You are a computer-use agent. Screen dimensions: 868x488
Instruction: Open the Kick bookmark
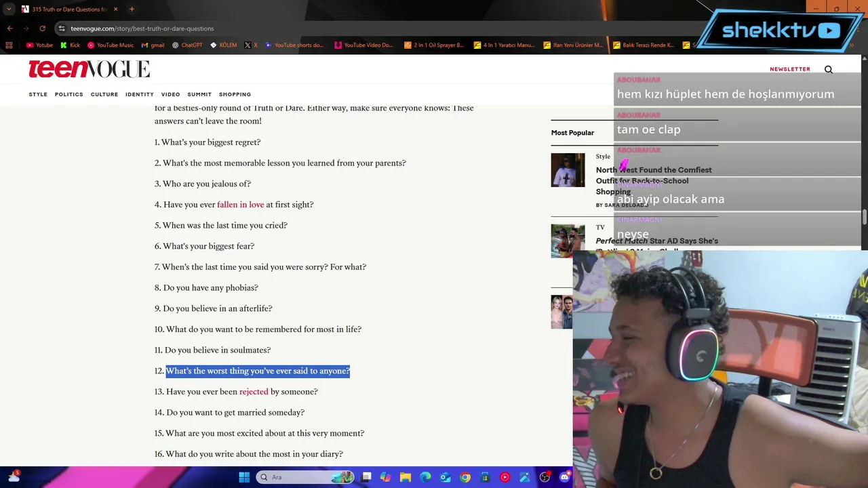70,45
